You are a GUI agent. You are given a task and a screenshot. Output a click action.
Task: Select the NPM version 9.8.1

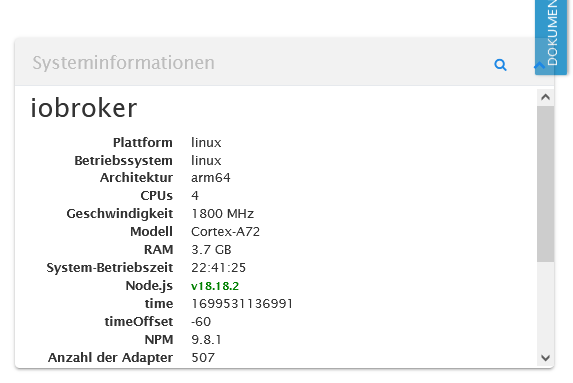tap(206, 340)
